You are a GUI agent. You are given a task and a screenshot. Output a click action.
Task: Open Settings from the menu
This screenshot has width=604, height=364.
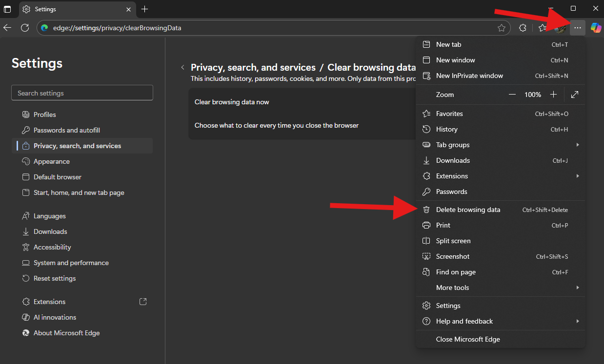[501, 306]
